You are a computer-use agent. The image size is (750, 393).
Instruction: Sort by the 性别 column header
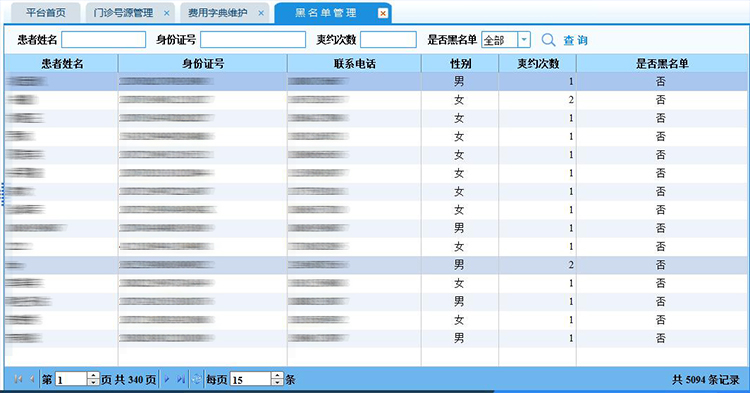tap(460, 64)
